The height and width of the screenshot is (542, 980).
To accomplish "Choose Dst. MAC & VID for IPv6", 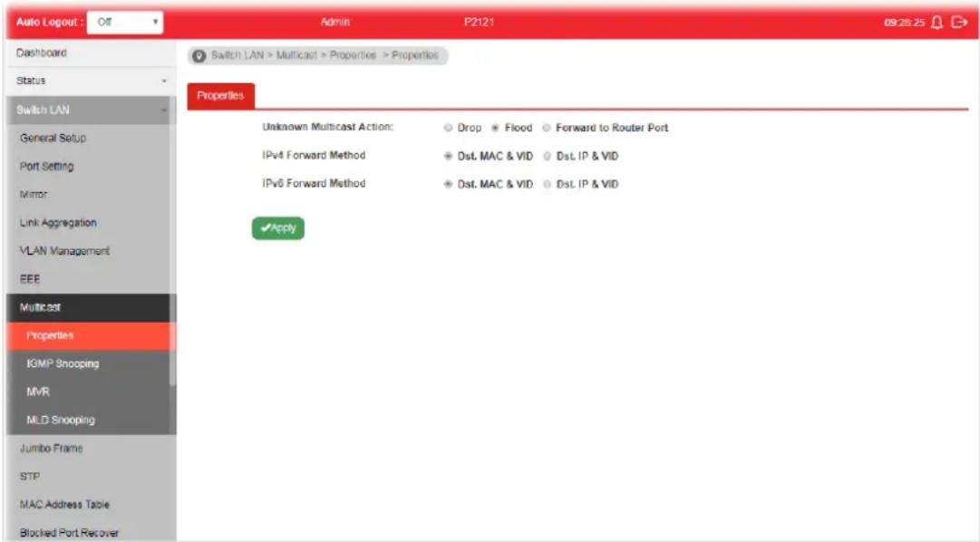I will [x=448, y=184].
